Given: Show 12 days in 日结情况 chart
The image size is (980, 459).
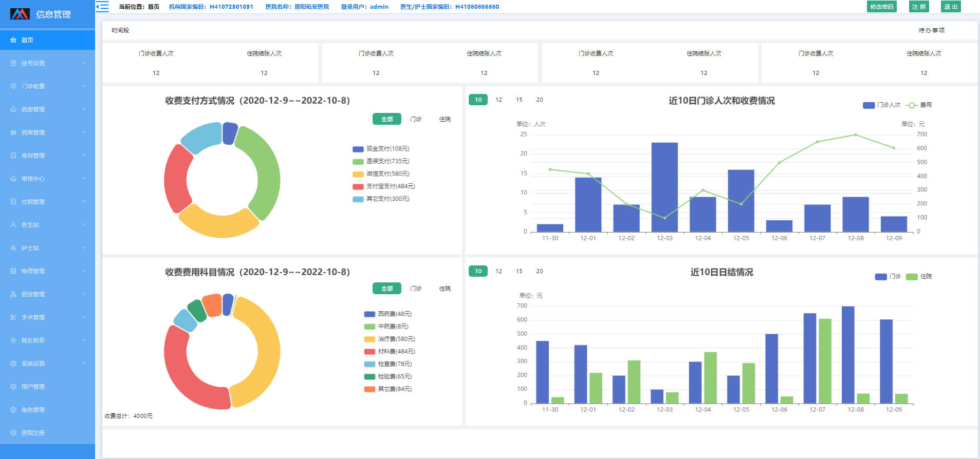Looking at the screenshot, I should (498, 271).
